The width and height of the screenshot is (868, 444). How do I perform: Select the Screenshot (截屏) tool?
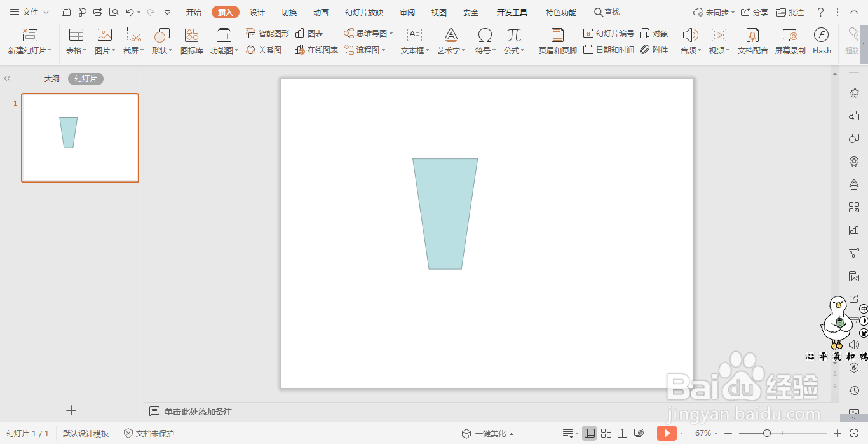tap(133, 41)
